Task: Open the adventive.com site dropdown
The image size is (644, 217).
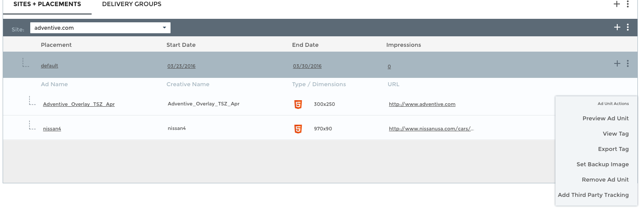Action: tap(100, 28)
